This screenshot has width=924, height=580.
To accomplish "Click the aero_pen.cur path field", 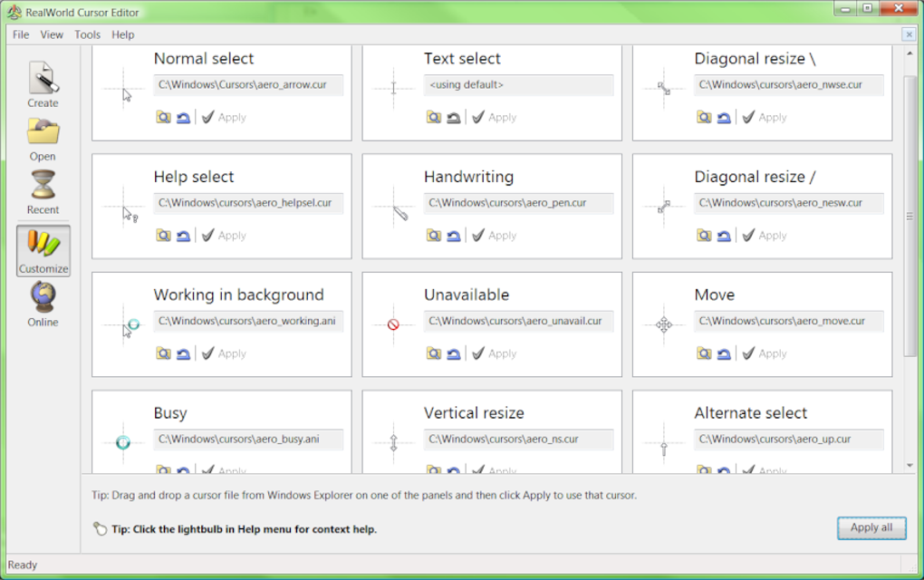I will 518,203.
